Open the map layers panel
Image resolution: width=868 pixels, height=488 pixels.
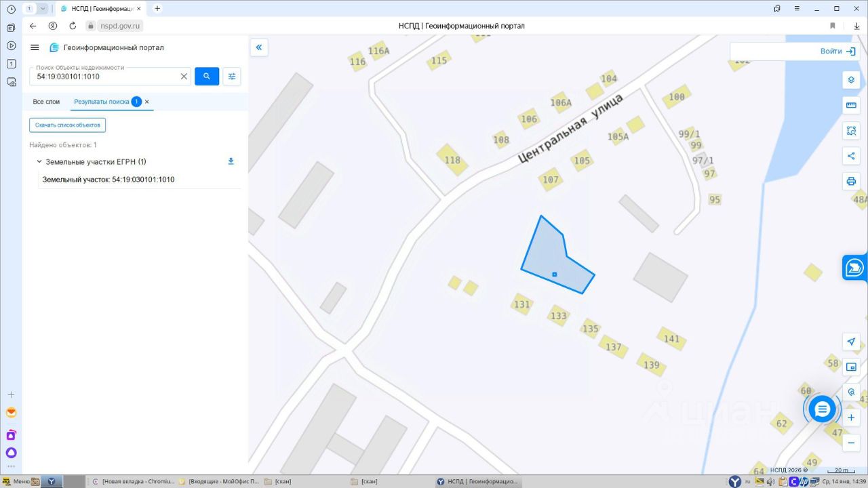851,80
